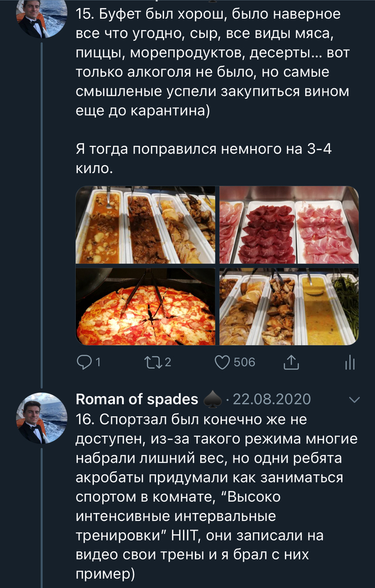
Task: View analytics for the buffet tweet
Action: (x=350, y=363)
